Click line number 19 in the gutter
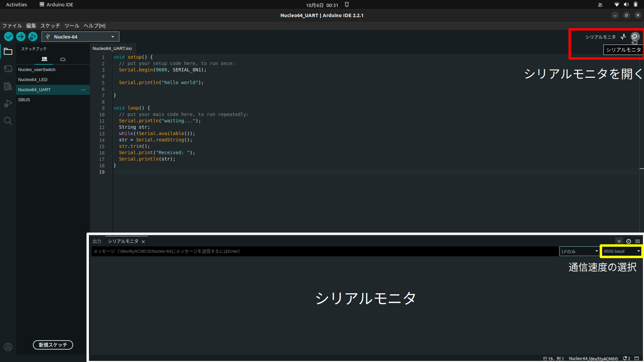The width and height of the screenshot is (644, 362). [102, 172]
